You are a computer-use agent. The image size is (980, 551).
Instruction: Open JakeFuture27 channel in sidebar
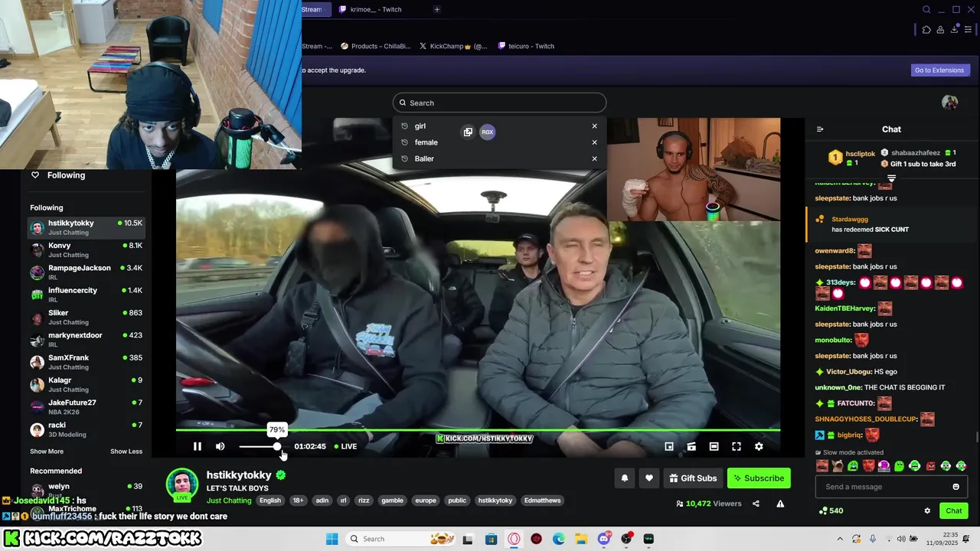point(87,407)
